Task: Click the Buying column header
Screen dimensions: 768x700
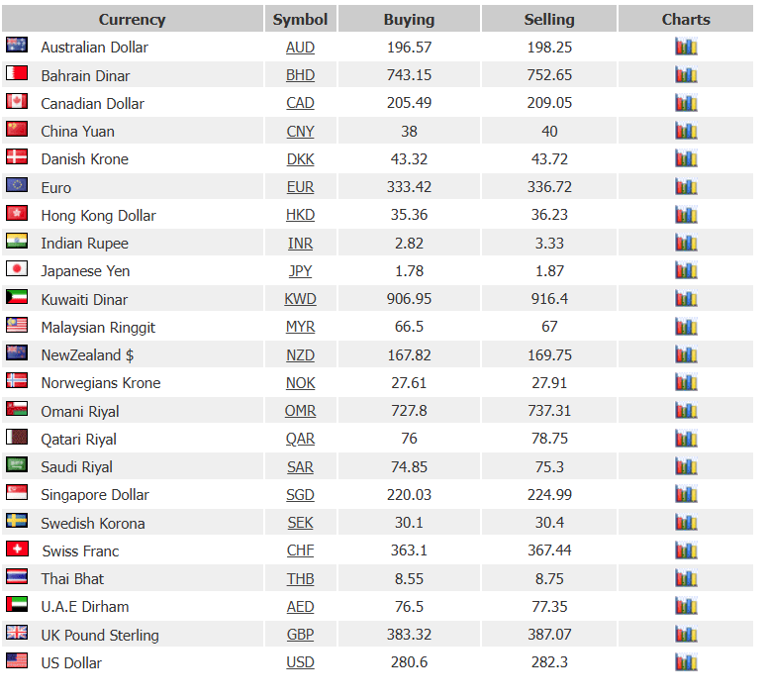Action: pyautogui.click(x=409, y=19)
